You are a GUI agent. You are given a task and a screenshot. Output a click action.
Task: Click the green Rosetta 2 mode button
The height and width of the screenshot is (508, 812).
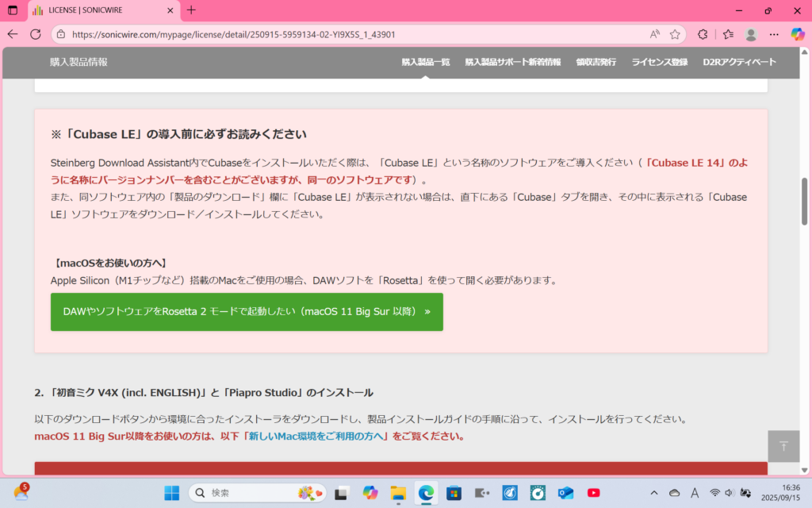[247, 312]
